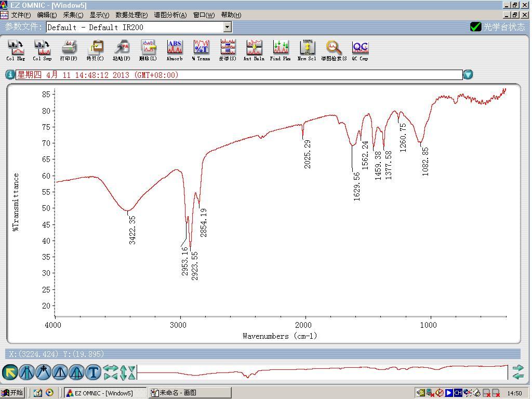Click the 2854.19 peak label
The height and width of the screenshot is (399, 532).
204,222
